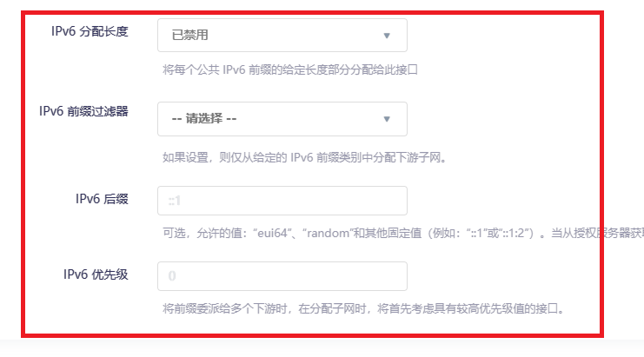Image resolution: width=644 pixels, height=357 pixels.
Task: Click the -- 请选择 -- placeholder option
Action: coord(204,119)
